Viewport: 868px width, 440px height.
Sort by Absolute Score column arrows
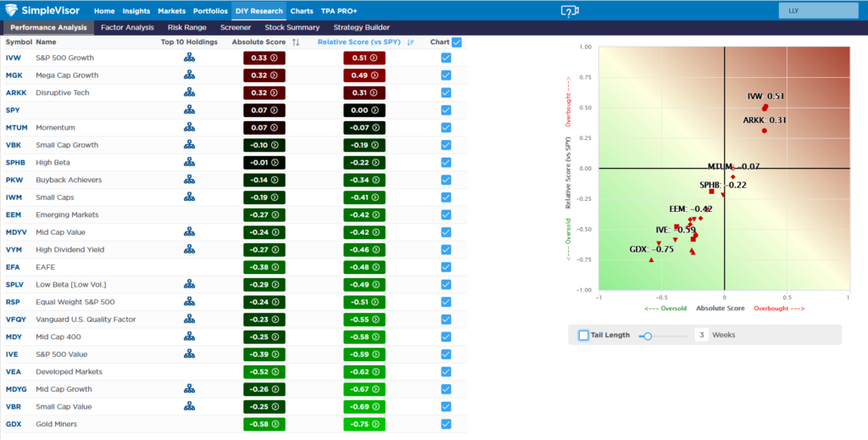296,42
